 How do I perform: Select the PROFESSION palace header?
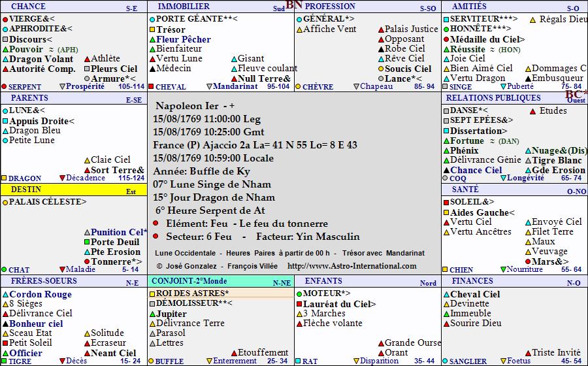click(x=331, y=6)
